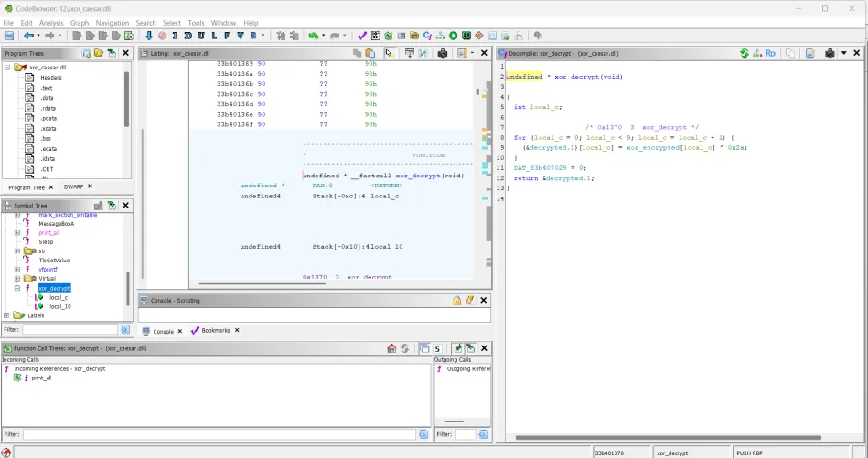This screenshot has height=458, width=868.
Task: Click the green Run play toolbar icon
Action: point(454,36)
